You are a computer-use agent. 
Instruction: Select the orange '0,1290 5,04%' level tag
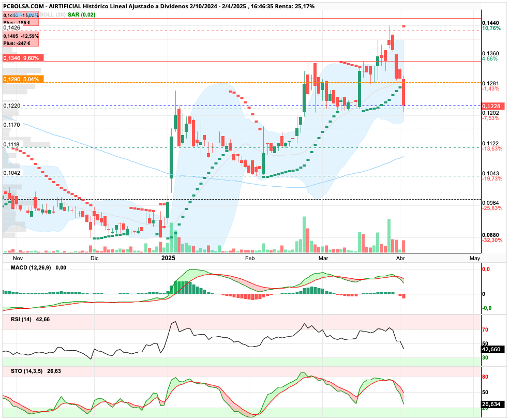click(23, 79)
